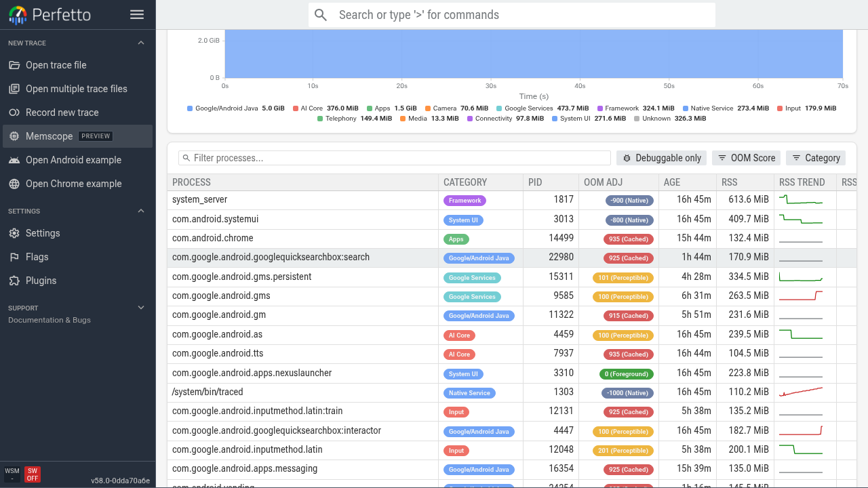868x488 pixels.
Task: Click the Open multiple trace files icon
Action: [14, 89]
